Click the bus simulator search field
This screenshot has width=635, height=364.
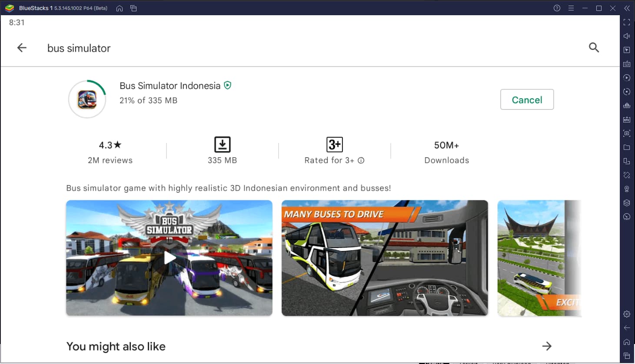click(79, 48)
